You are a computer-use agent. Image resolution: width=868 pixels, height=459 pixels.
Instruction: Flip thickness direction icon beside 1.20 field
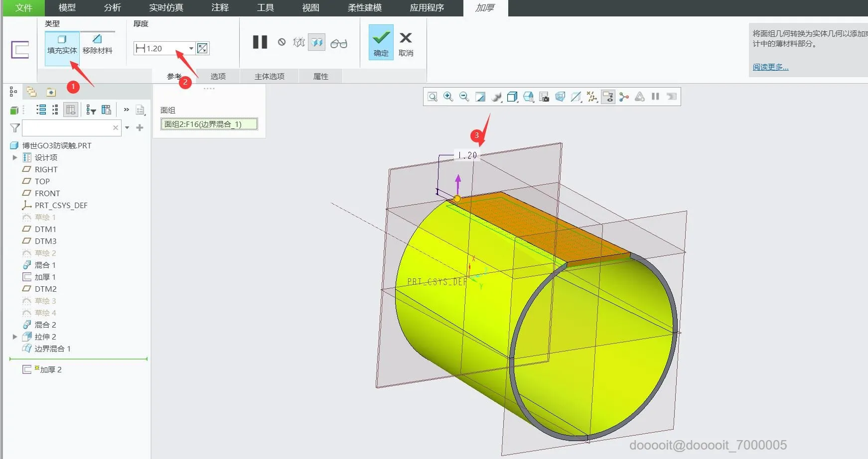[202, 48]
